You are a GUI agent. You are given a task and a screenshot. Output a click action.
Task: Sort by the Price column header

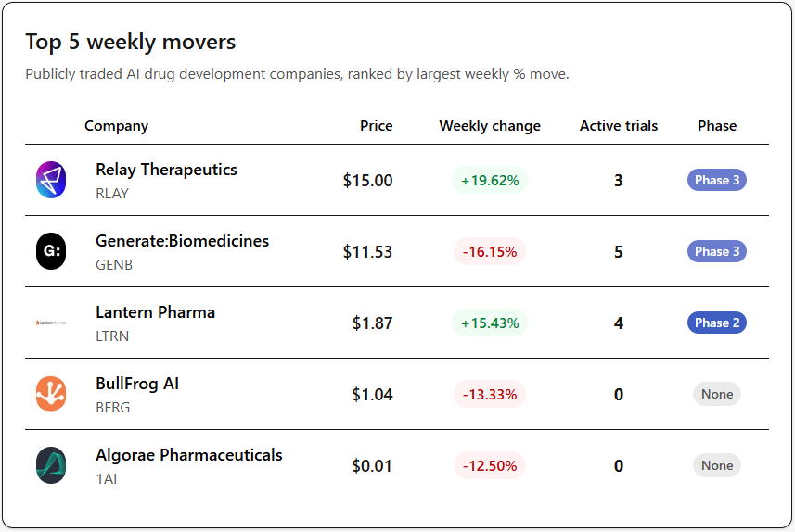pos(376,126)
